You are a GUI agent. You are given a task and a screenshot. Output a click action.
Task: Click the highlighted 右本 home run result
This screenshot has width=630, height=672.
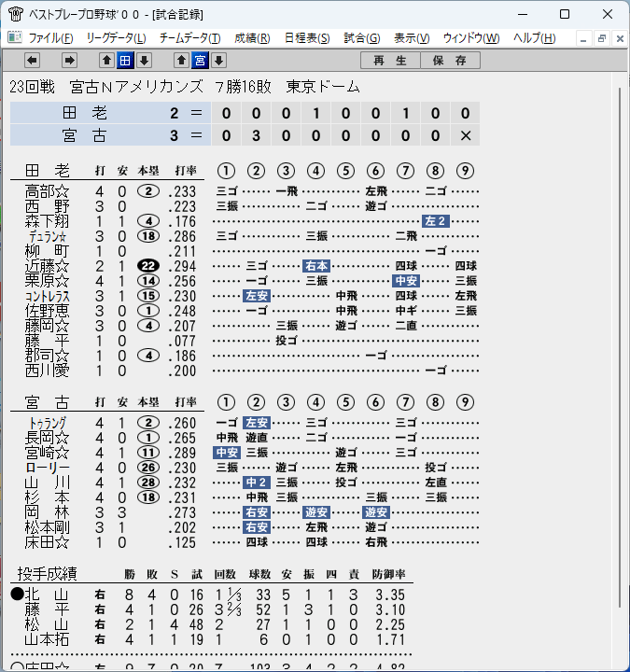click(316, 266)
